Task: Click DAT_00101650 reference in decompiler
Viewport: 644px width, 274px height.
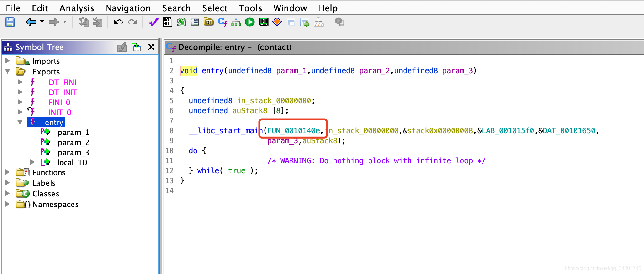Action: [569, 130]
